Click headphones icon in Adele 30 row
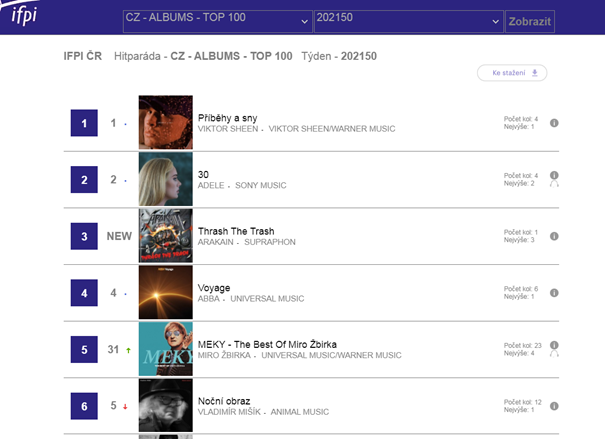605x439 pixels. (554, 184)
